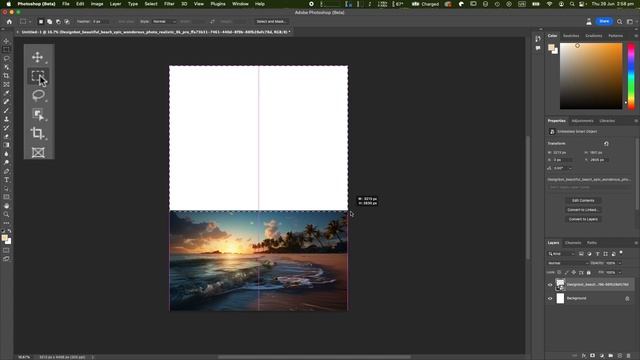Toggle filter for pixel layers
Viewport: 640px width, 360px height.
click(581, 254)
